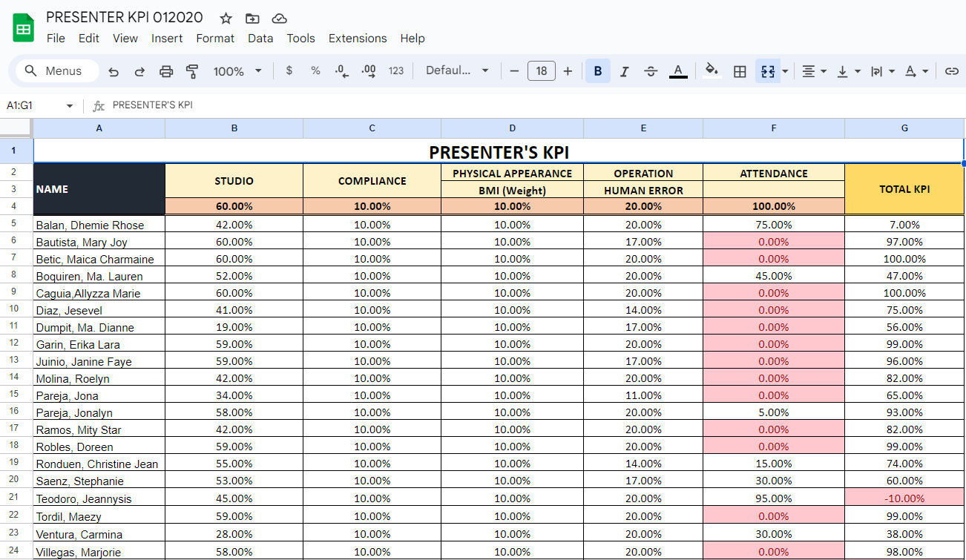Select the cell 'Balan, Dhemie Rhose'

coord(99,225)
